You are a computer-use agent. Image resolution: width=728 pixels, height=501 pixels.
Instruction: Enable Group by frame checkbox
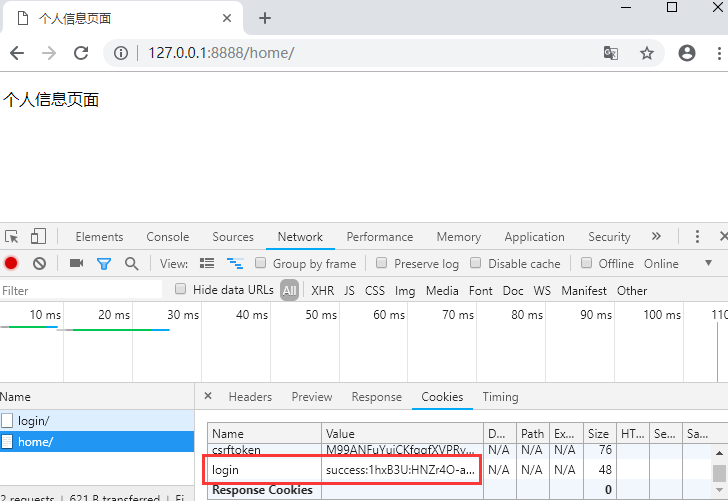[260, 263]
